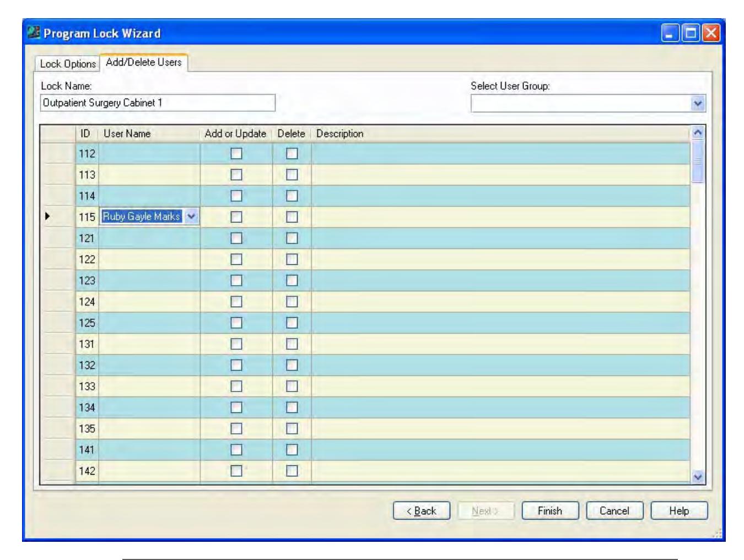Select Add or Update for ID 122
Image resolution: width=744 pixels, height=560 pixels.
click(236, 259)
